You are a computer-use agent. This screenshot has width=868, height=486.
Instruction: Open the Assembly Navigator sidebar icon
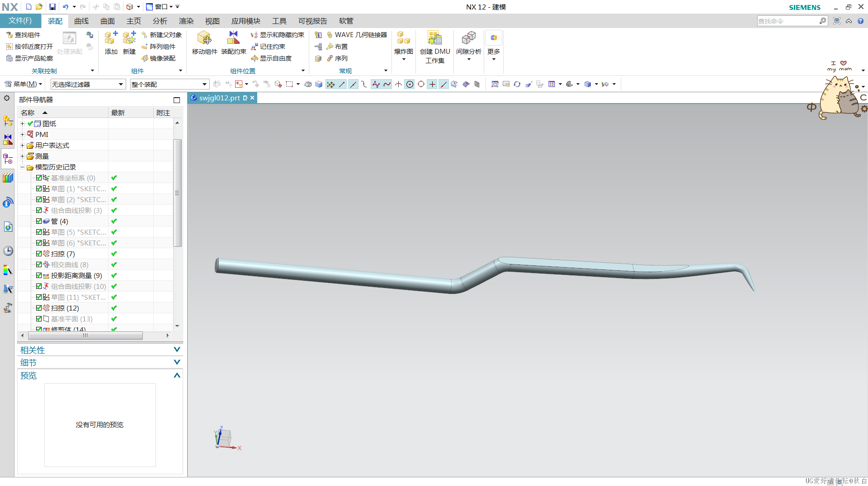click(8, 121)
